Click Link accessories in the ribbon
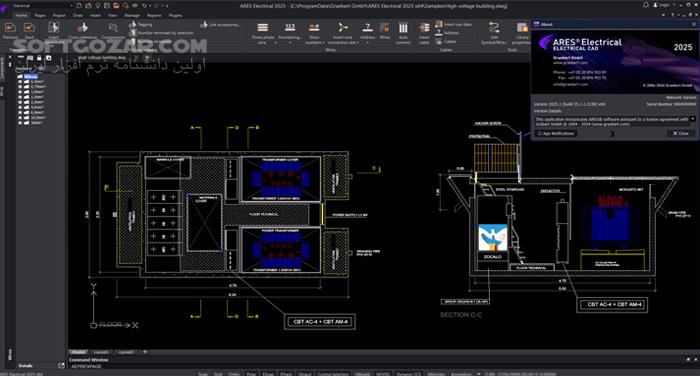Image resolution: width=700 pixels, height=376 pixels. (x=221, y=25)
